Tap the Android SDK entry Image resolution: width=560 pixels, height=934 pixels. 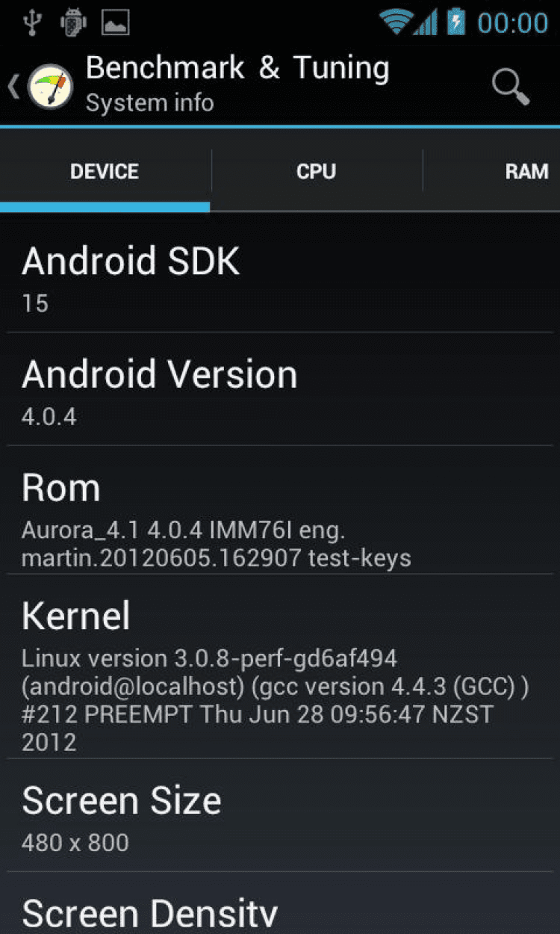click(280, 276)
